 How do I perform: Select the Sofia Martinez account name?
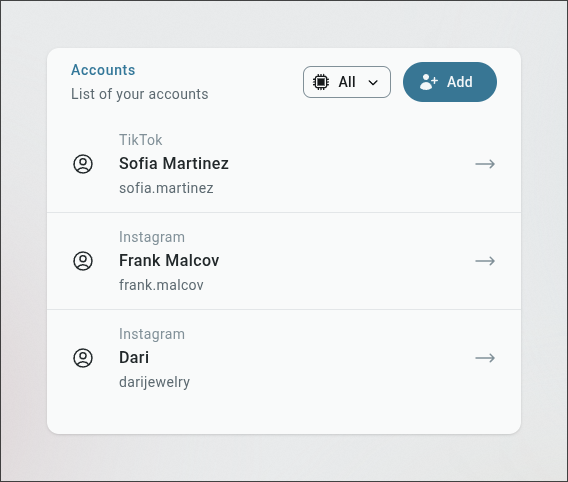[174, 163]
